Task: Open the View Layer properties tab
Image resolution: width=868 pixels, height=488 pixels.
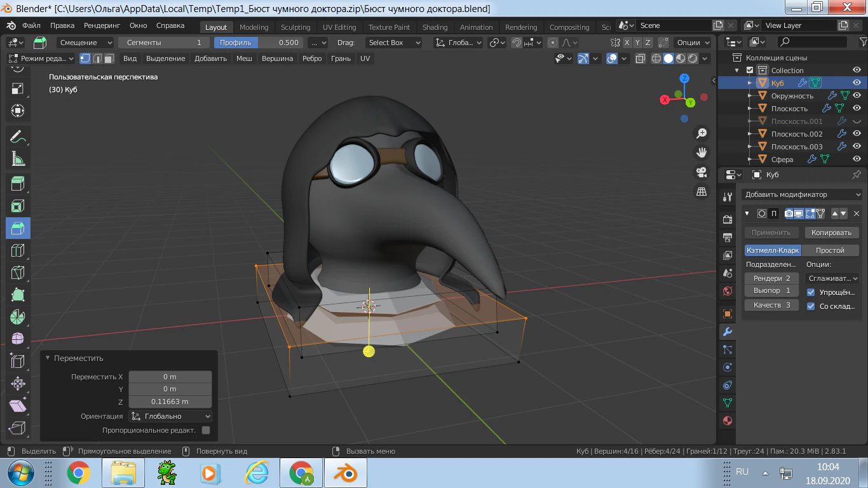Action: pos(728,255)
